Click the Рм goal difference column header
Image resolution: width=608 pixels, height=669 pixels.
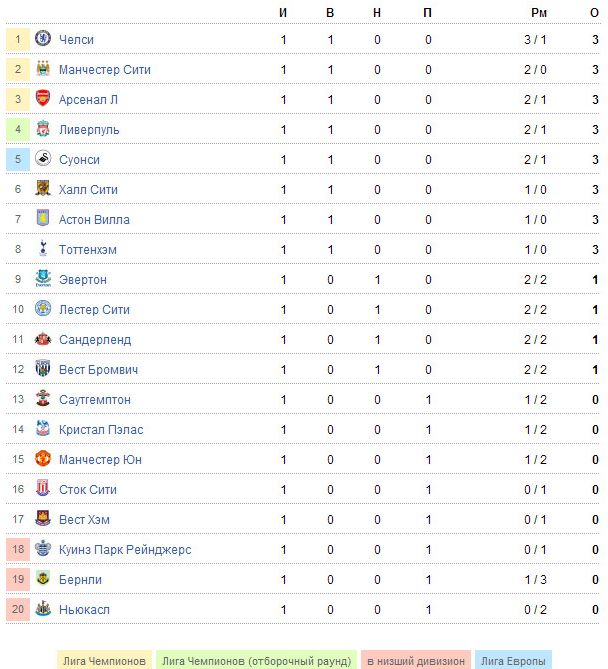(539, 13)
